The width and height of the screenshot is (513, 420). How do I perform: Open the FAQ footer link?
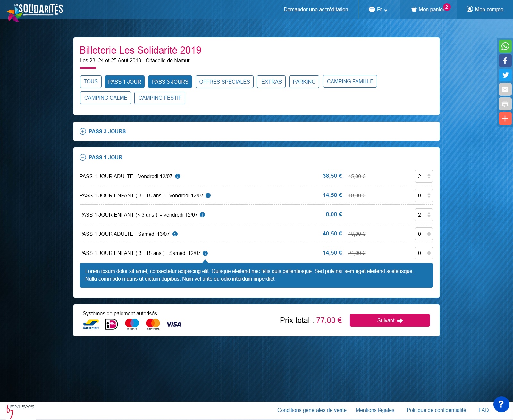pos(484,410)
